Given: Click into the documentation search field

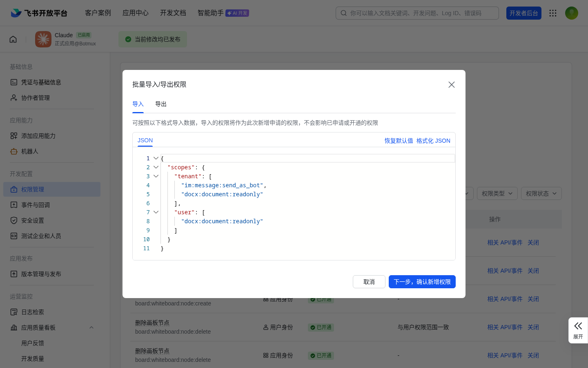Looking at the screenshot, I should tap(417, 13).
